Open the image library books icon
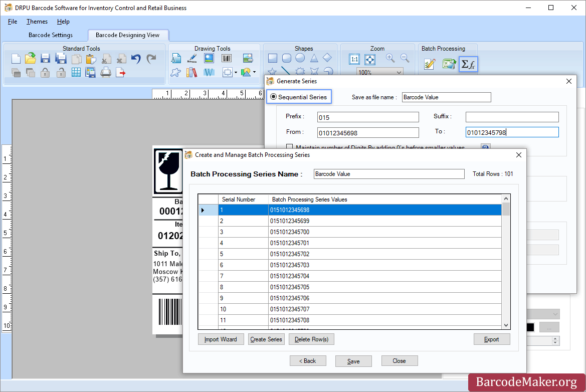The height and width of the screenshot is (392, 586). pos(191,72)
